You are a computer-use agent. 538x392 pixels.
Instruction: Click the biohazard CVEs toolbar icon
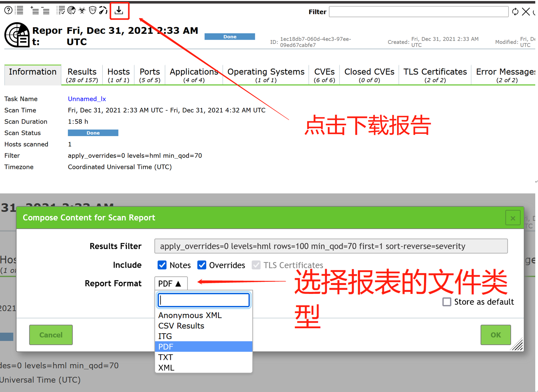tap(82, 10)
